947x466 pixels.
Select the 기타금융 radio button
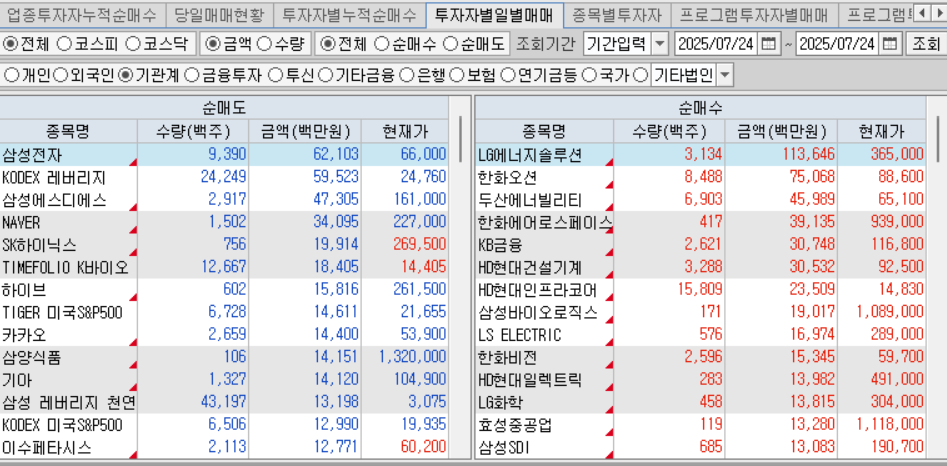click(326, 75)
